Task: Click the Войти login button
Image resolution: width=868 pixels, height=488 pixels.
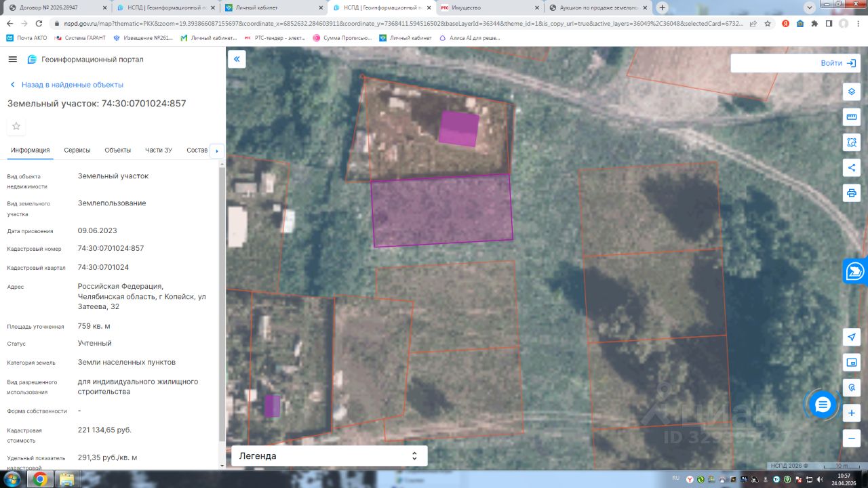Action: pyautogui.click(x=838, y=63)
